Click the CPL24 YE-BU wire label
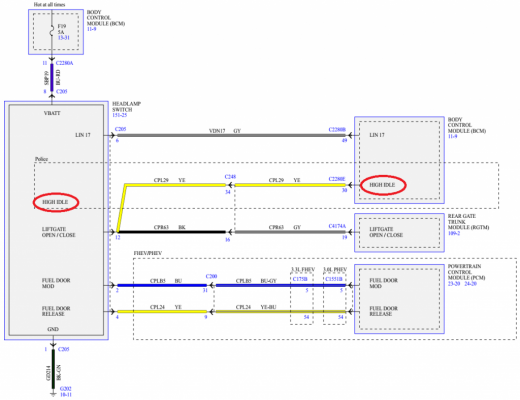 [x=256, y=307]
